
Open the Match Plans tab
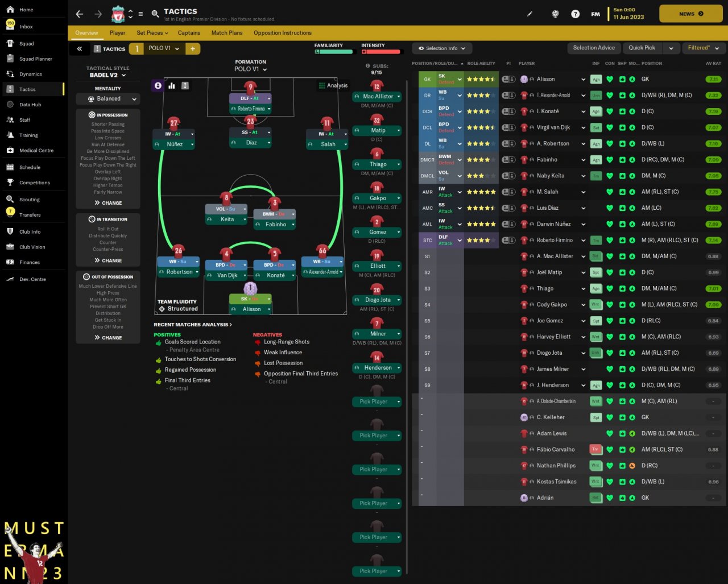[227, 33]
